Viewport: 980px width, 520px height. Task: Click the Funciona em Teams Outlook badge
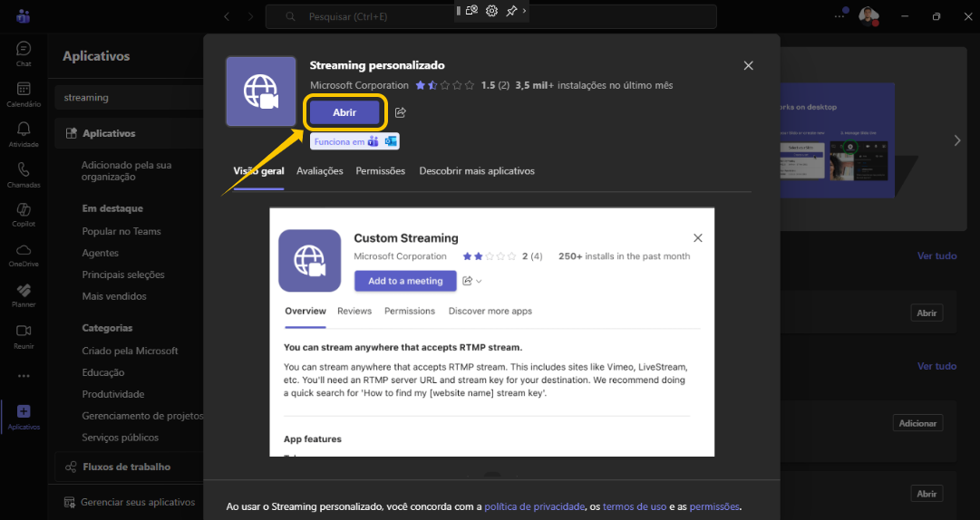pos(354,141)
